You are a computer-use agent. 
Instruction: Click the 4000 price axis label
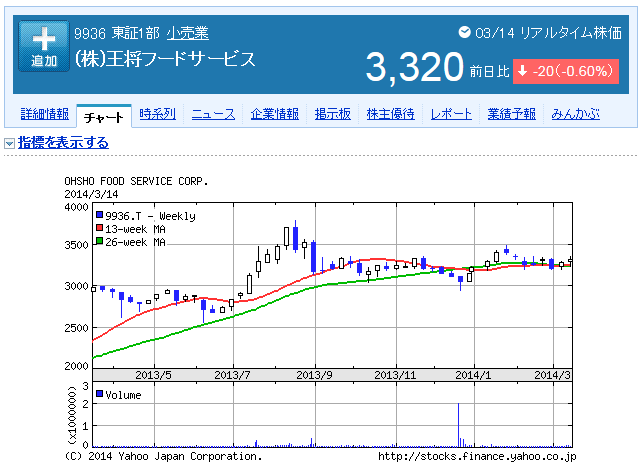click(x=77, y=207)
